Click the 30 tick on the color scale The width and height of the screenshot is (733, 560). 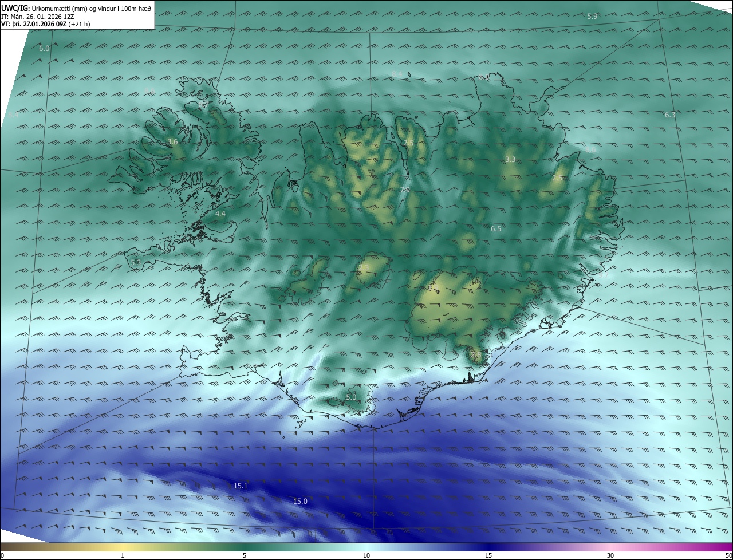(x=610, y=555)
